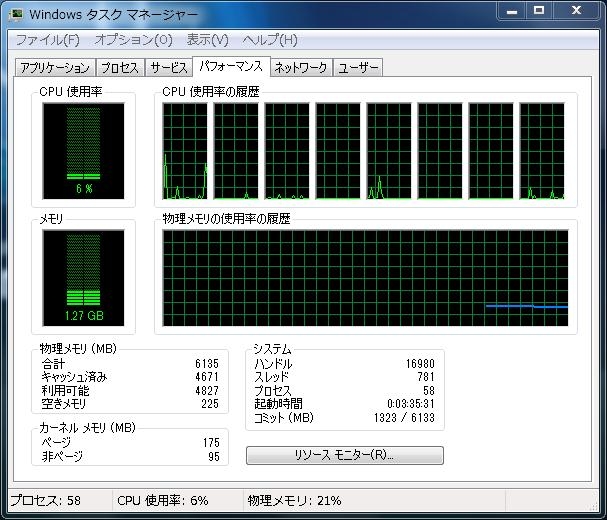Open the 表示(V) menu
607x520 pixels.
[x=207, y=40]
